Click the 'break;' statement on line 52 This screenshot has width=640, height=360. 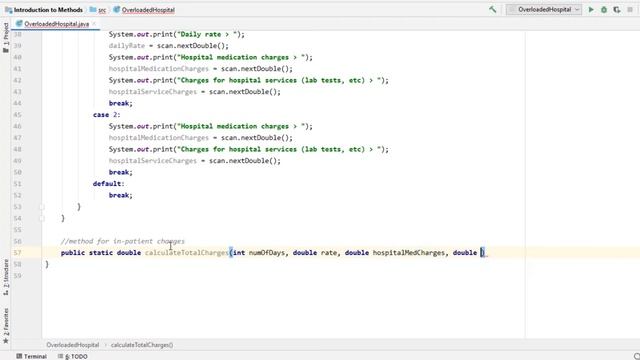tap(120, 195)
